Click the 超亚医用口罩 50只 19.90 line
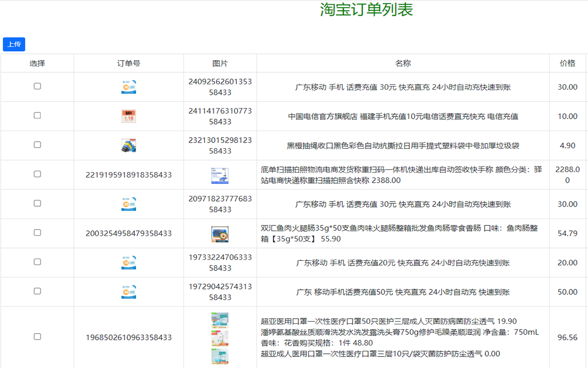The width and height of the screenshot is (588, 368). coord(389,321)
